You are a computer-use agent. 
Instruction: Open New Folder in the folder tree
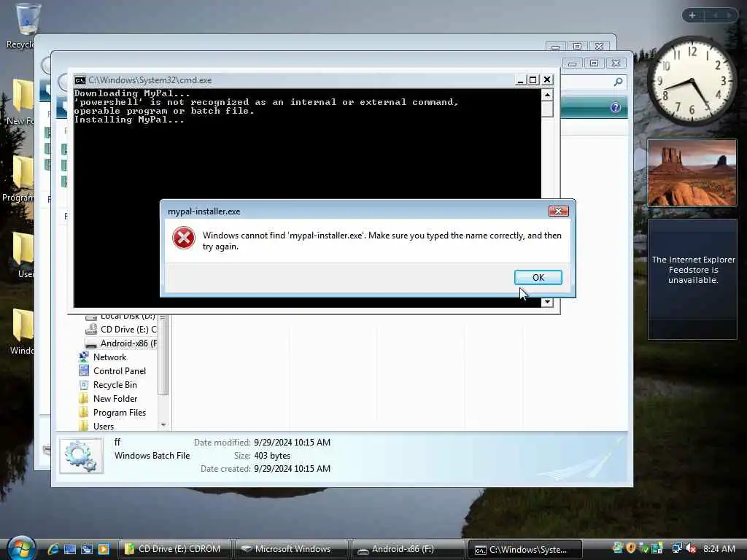click(x=115, y=399)
